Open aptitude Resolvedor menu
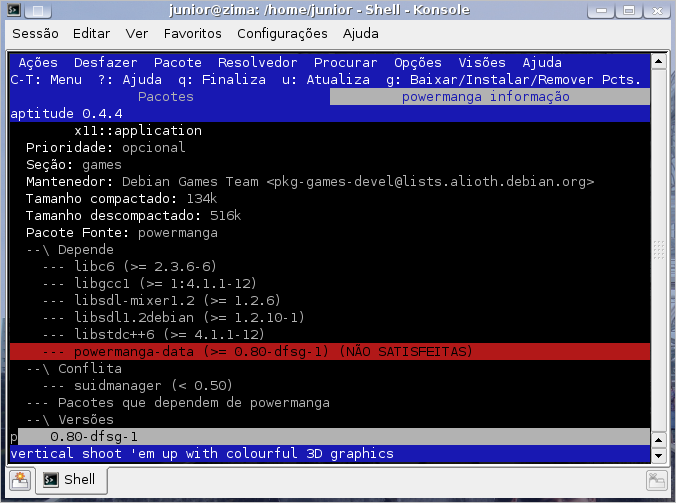This screenshot has height=503, width=676. (257, 62)
